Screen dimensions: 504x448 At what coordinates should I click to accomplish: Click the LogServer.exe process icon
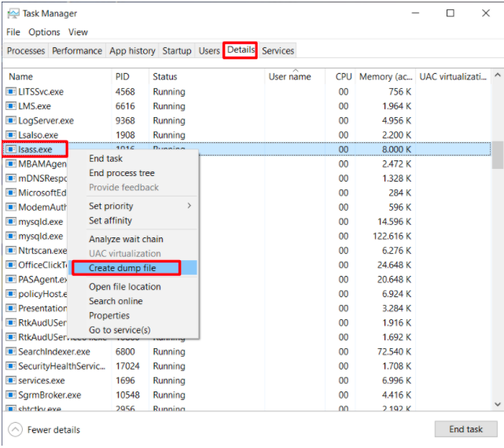coord(11,121)
